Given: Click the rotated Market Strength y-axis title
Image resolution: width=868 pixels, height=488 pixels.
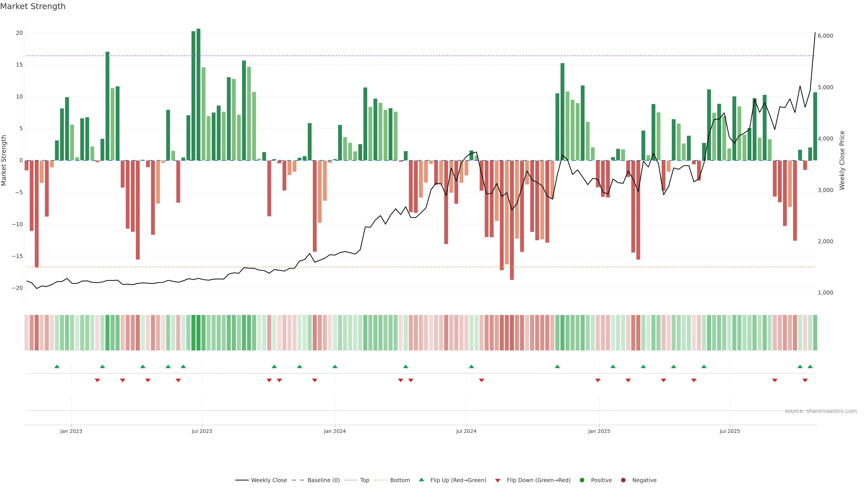Looking at the screenshot, I should pyautogui.click(x=4, y=160).
